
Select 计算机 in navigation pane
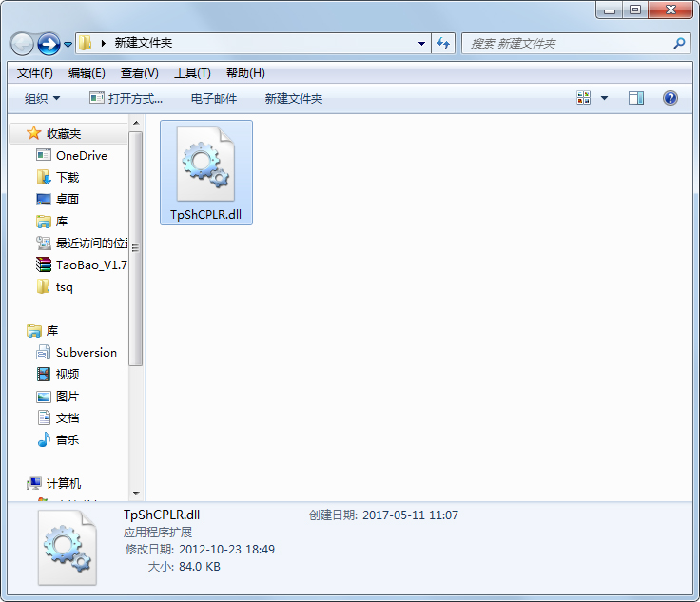(64, 483)
